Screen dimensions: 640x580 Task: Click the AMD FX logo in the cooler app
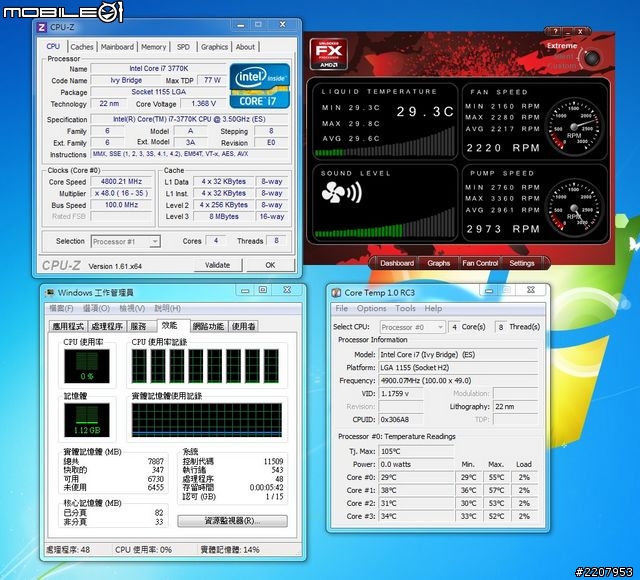pyautogui.click(x=329, y=53)
